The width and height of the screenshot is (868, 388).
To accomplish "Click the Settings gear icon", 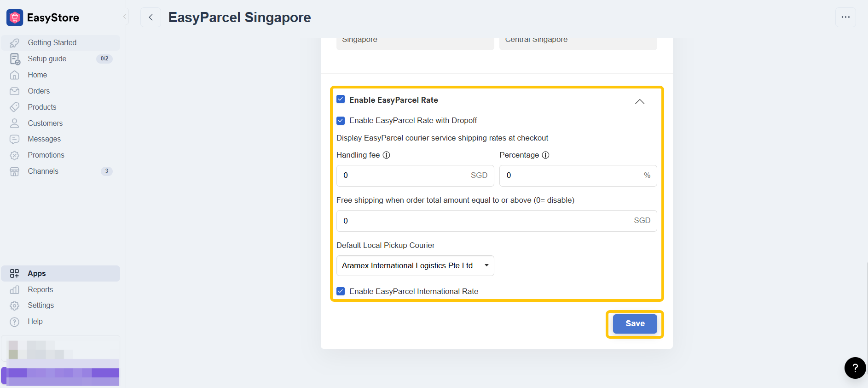I will coord(15,306).
